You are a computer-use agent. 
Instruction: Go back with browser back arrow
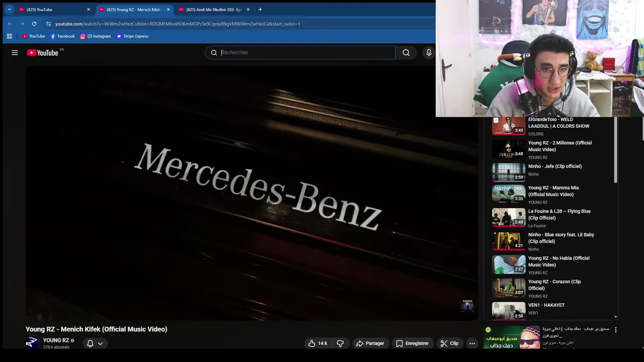coord(10,24)
